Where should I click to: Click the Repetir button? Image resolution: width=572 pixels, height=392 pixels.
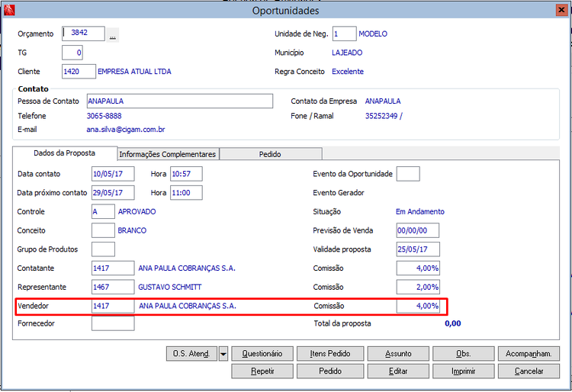262,371
